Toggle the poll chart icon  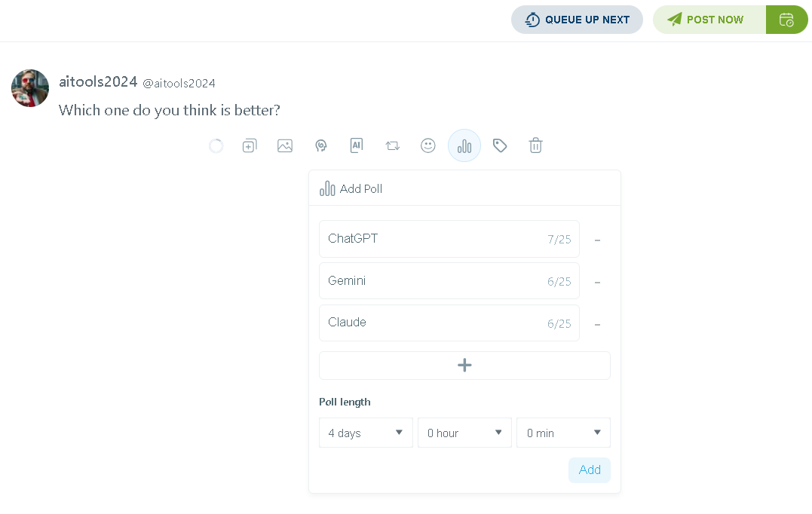(x=464, y=145)
